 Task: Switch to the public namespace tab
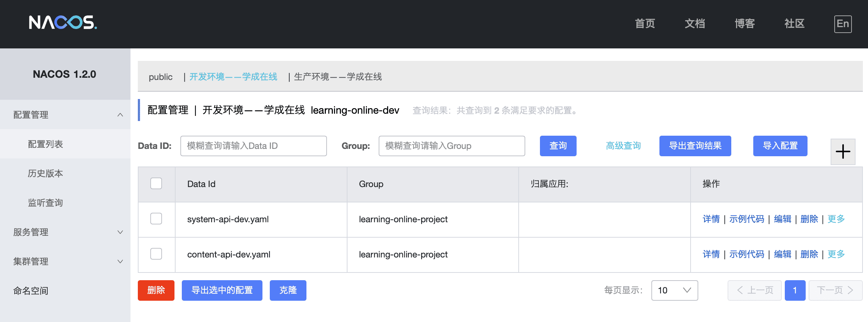pyautogui.click(x=161, y=77)
